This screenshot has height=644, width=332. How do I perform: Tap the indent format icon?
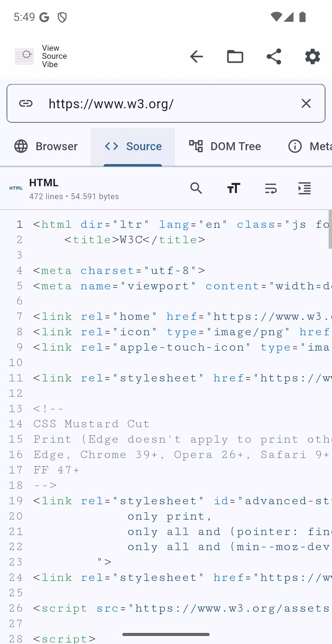tap(305, 188)
